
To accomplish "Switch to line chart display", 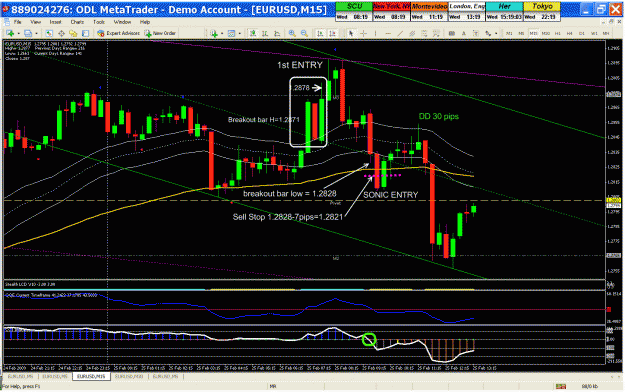I will point(277,33).
